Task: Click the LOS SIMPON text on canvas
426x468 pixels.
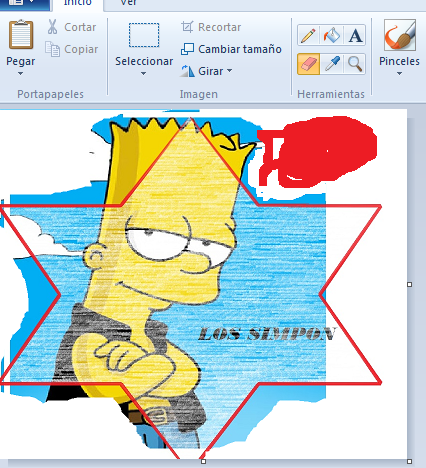Action: click(267, 334)
